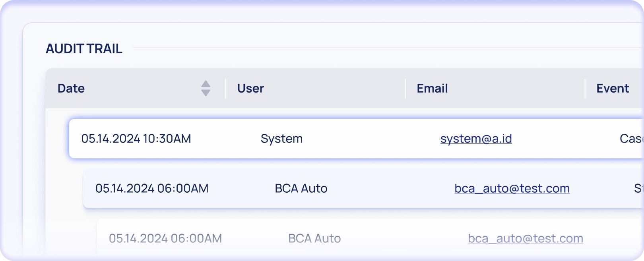644x261 pixels.
Task: Sort Date column descending with down arrow
Action: coord(206,93)
